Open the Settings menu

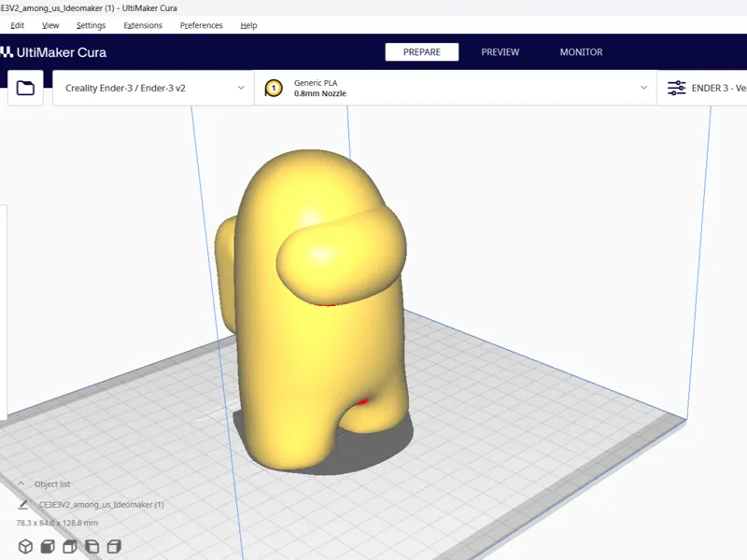coord(91,25)
